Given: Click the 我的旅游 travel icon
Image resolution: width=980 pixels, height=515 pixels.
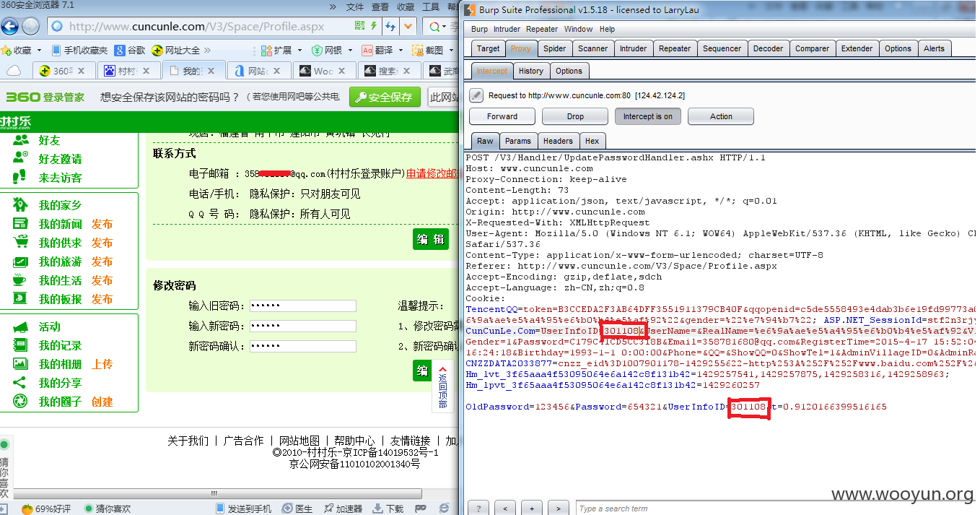Looking at the screenshot, I should [20, 261].
